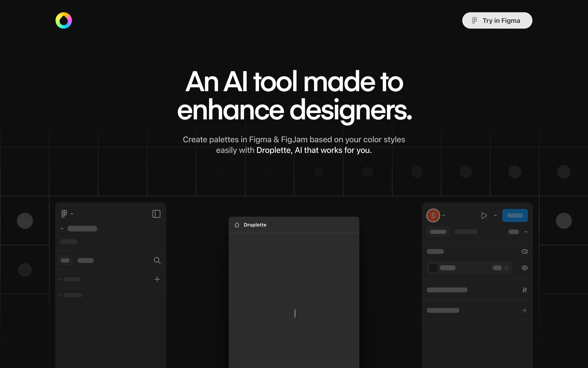Screen dimensions: 588x368
Task: Click into the Droplette plugin text cursor area
Action: click(295, 313)
